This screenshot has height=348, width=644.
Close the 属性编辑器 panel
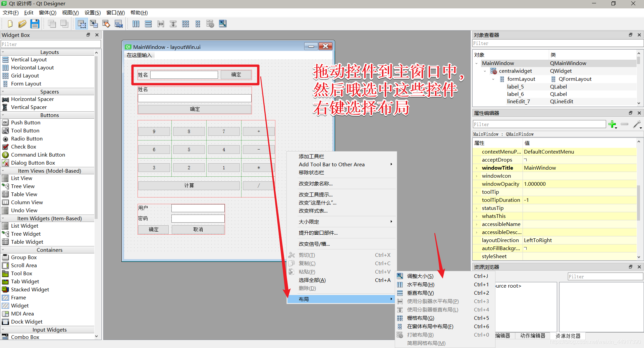(x=639, y=113)
